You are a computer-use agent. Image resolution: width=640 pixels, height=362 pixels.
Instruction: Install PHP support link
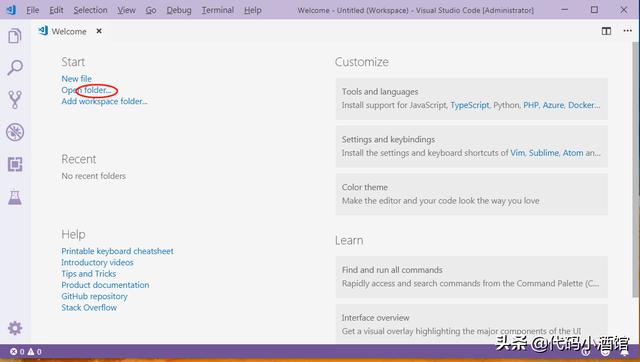click(531, 105)
